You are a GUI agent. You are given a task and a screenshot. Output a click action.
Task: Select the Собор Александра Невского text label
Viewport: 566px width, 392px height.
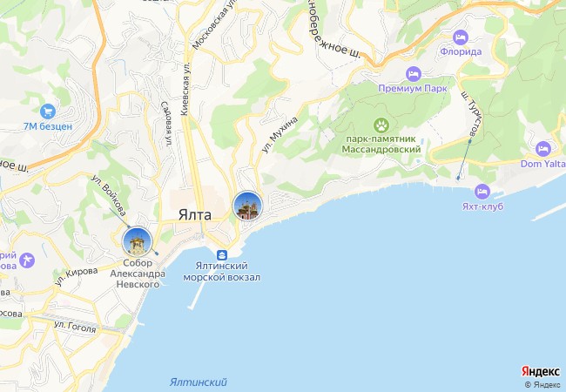click(138, 274)
